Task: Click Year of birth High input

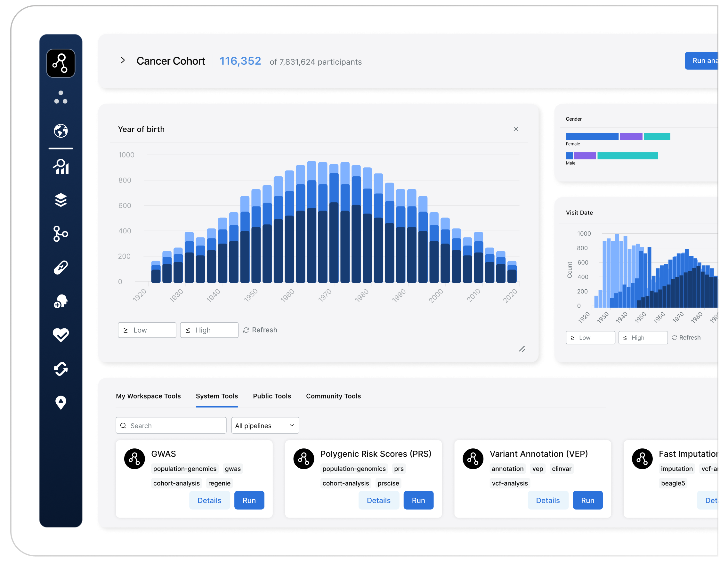Action: click(x=209, y=330)
